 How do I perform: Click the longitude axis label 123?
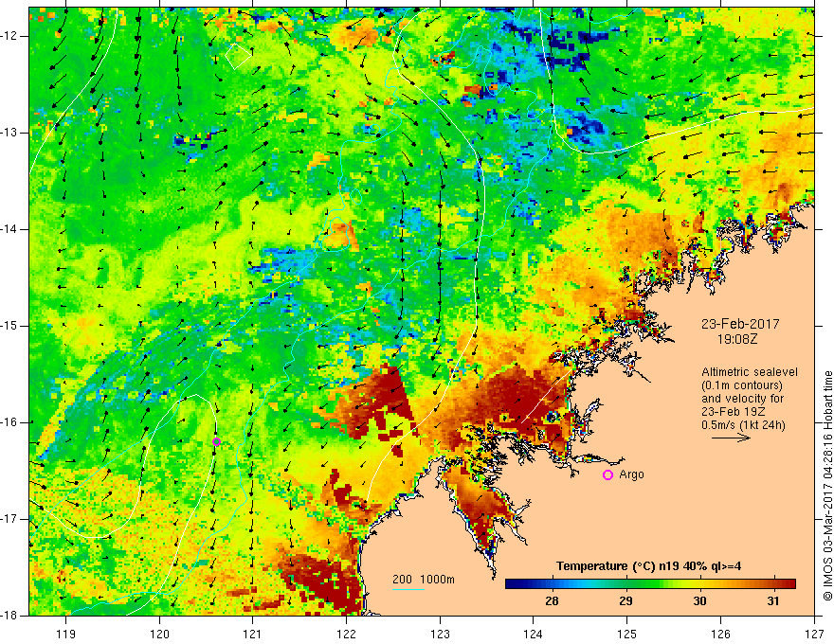440,634
